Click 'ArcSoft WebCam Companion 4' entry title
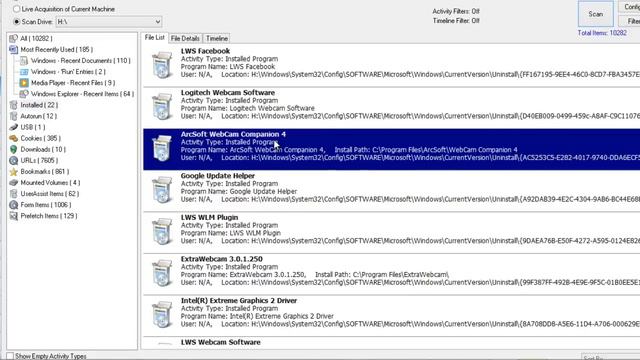The image size is (640, 360). click(233, 134)
